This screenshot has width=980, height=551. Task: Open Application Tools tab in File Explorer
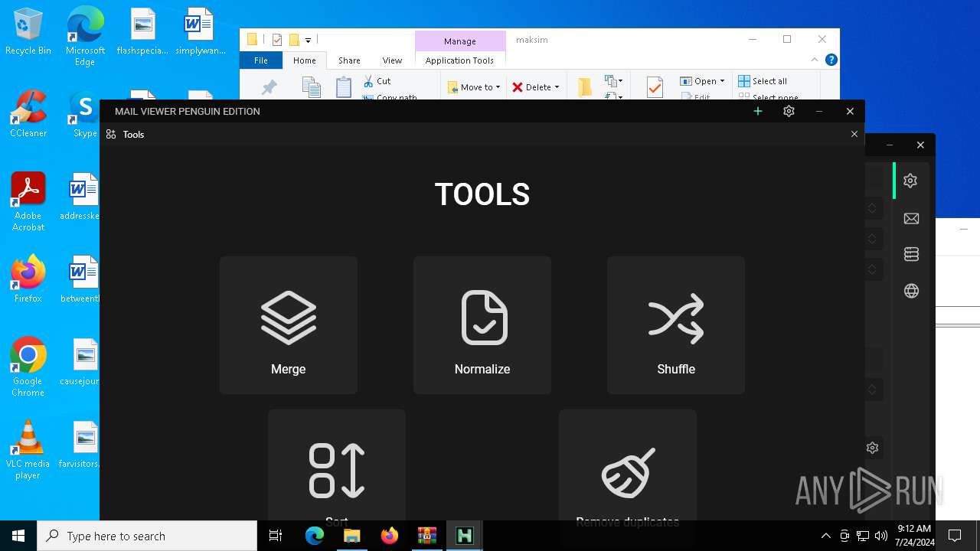coord(459,60)
